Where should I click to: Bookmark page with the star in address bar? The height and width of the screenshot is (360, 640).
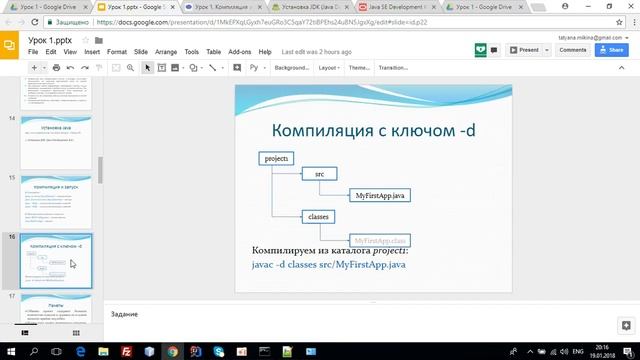point(619,22)
